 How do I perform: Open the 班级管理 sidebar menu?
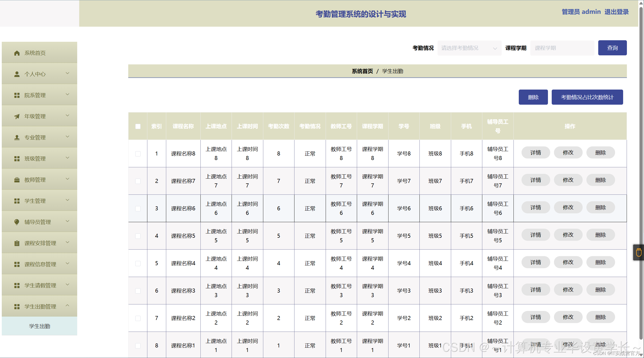coord(35,159)
